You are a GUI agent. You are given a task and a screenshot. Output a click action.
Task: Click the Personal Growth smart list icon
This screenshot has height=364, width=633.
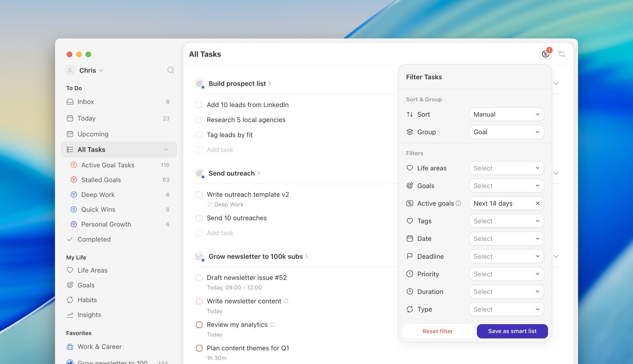click(74, 224)
